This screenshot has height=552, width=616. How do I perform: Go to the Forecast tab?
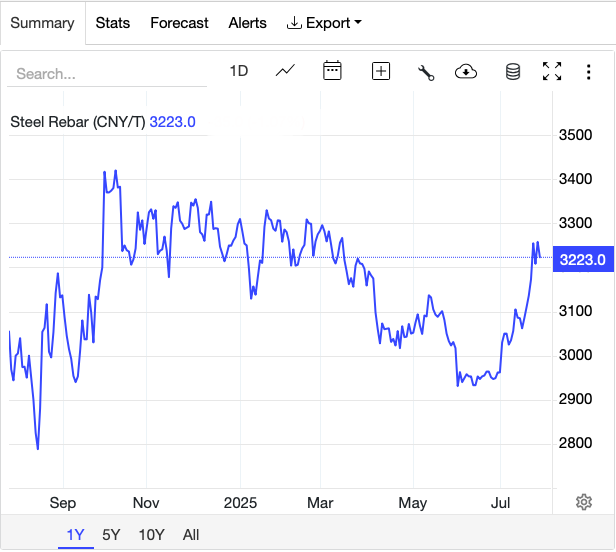(x=180, y=23)
